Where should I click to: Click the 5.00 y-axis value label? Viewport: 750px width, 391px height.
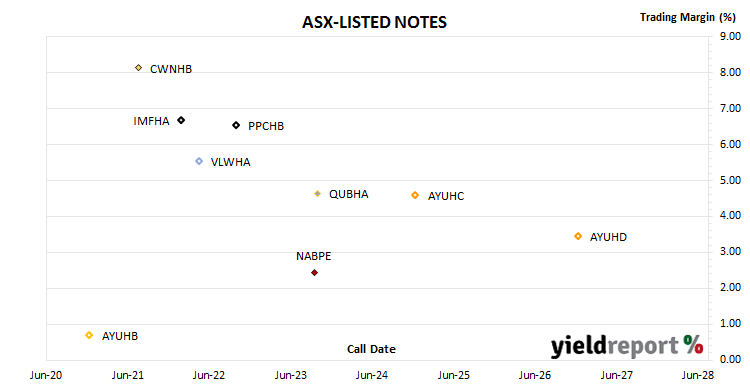click(730, 180)
